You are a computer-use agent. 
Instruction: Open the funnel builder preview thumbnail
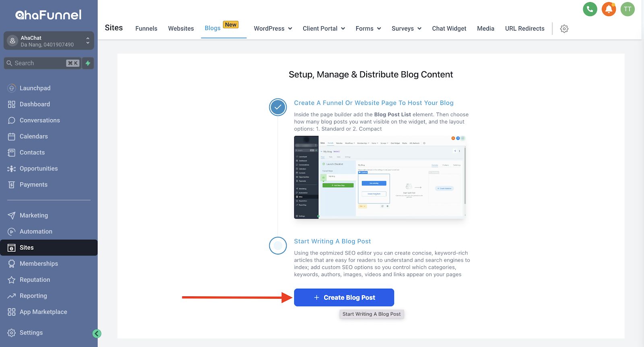[x=380, y=177]
